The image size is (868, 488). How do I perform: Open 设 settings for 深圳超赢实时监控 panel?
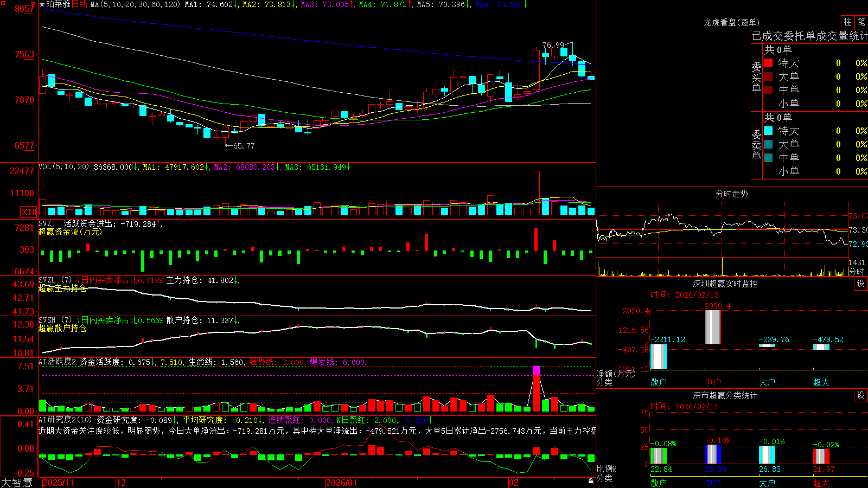click(861, 284)
